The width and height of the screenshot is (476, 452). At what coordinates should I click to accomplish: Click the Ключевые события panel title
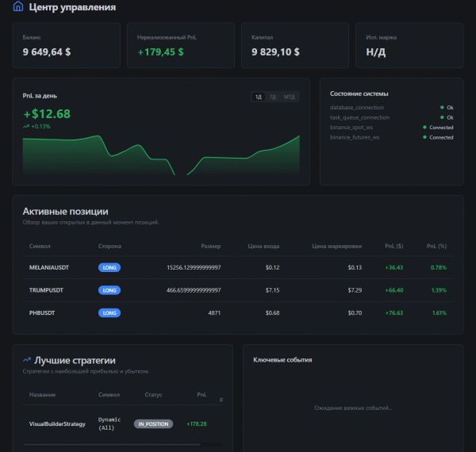point(282,360)
